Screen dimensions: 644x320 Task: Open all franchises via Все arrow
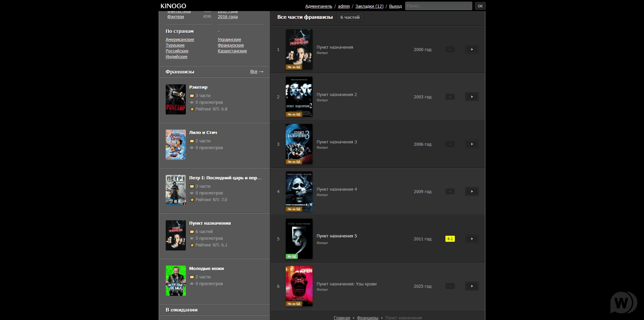pos(257,72)
